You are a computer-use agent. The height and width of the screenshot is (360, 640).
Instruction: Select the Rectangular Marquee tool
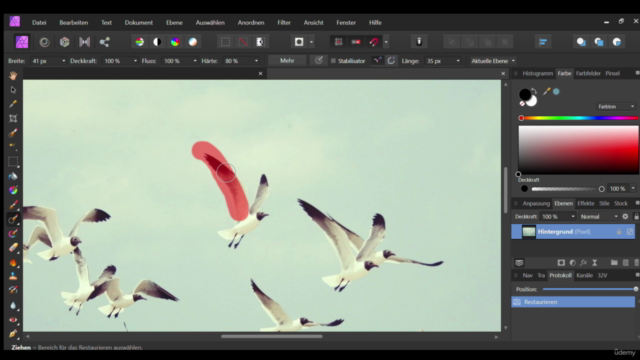tap(13, 162)
